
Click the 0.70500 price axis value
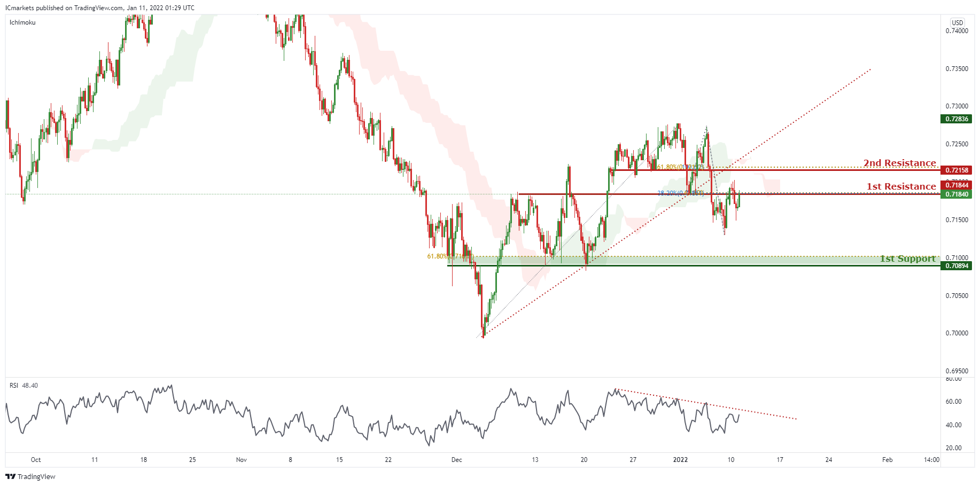click(x=956, y=296)
